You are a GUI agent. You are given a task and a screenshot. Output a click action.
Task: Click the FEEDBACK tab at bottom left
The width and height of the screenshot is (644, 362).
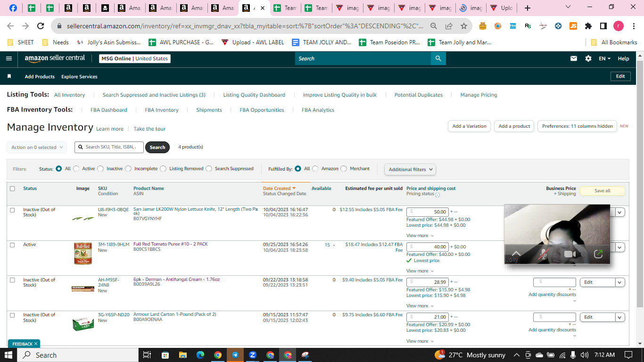coord(24,344)
